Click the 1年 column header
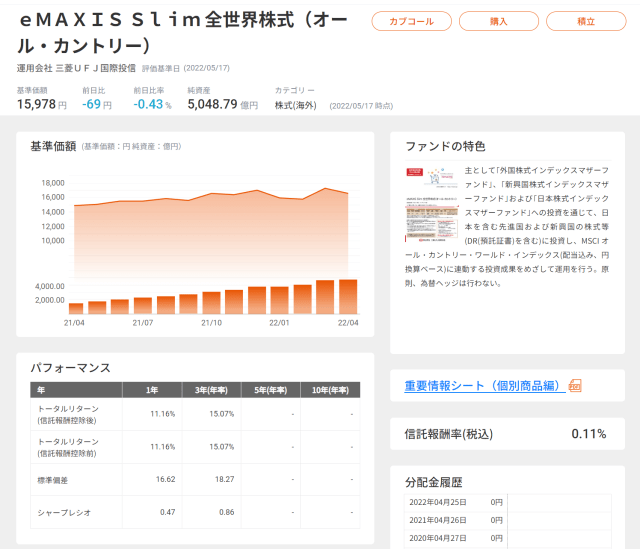640x549 pixels. pyautogui.click(x=152, y=390)
